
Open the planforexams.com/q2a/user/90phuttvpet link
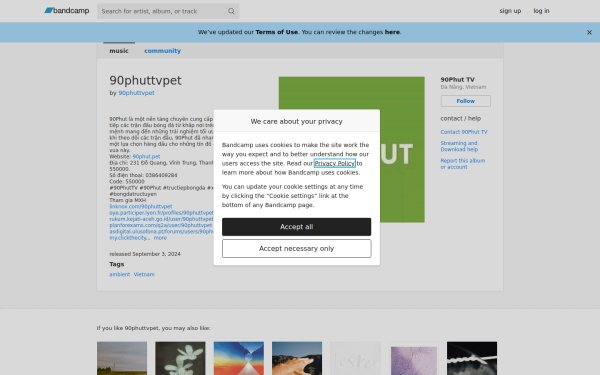tap(161, 225)
